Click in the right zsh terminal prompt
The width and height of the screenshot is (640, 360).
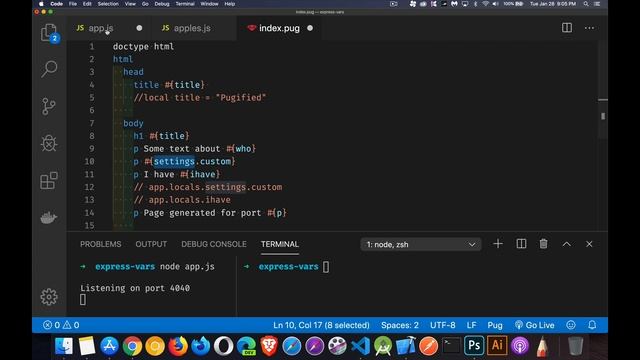coord(326,267)
